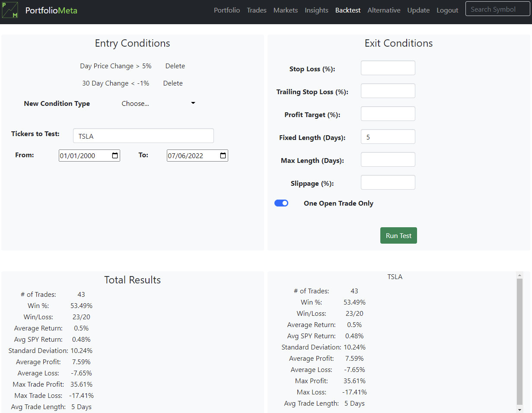Click TSLA panel Average Loss -7.65%

point(354,370)
